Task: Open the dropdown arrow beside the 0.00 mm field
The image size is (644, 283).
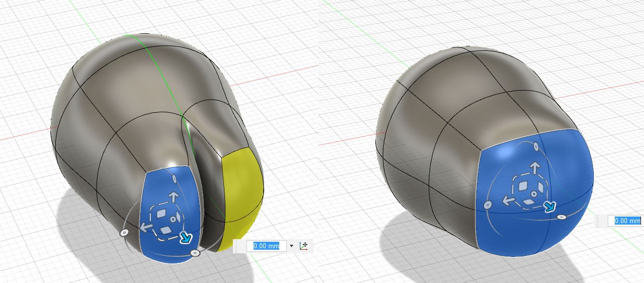Action: [291, 246]
